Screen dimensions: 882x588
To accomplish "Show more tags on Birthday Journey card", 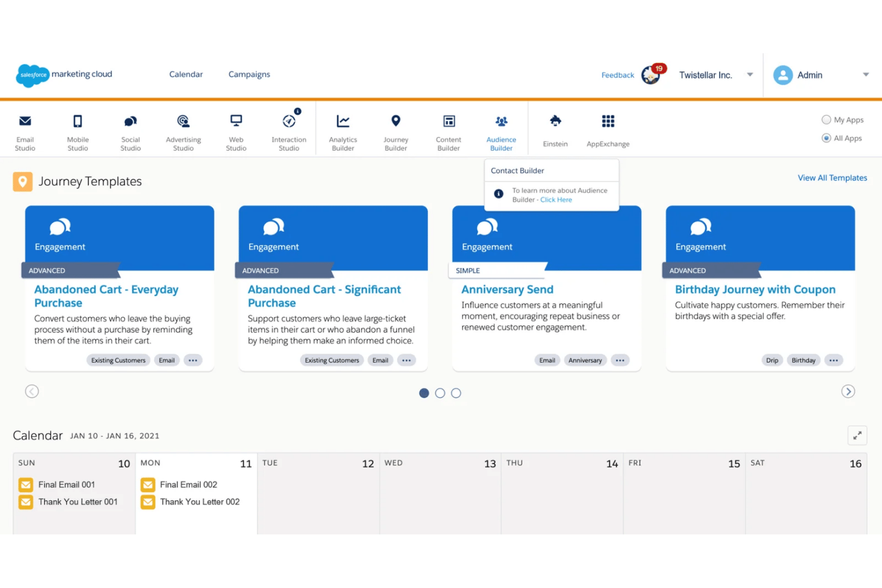I will [833, 360].
